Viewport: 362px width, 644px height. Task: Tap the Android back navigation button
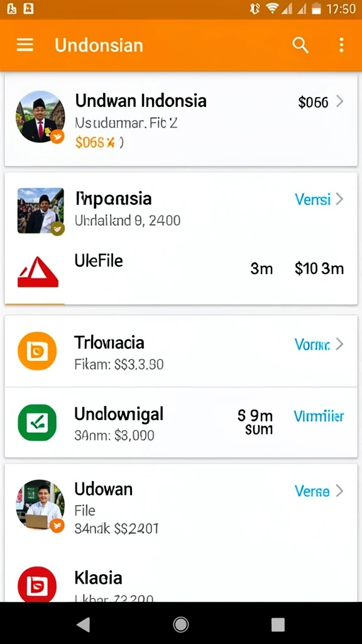(x=84, y=625)
